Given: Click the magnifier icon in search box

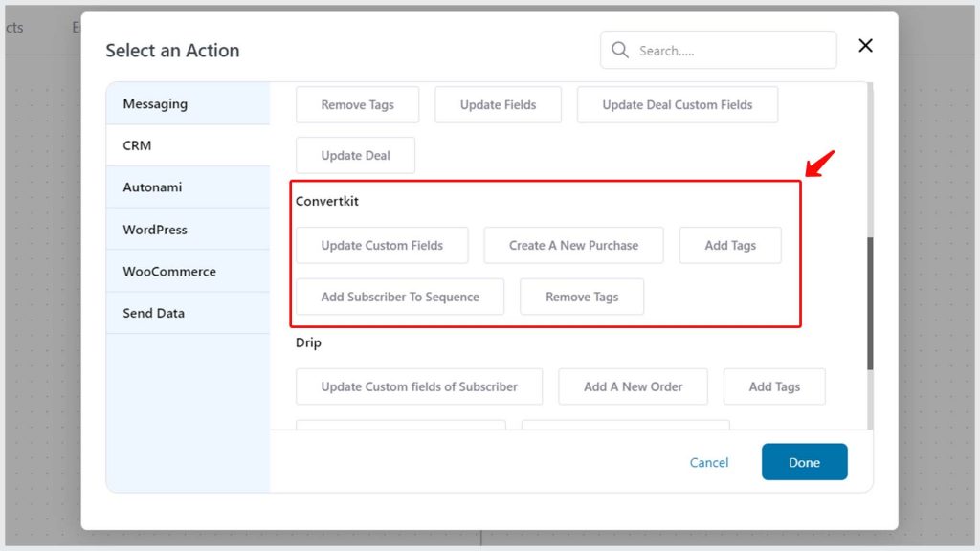Looking at the screenshot, I should (x=620, y=50).
